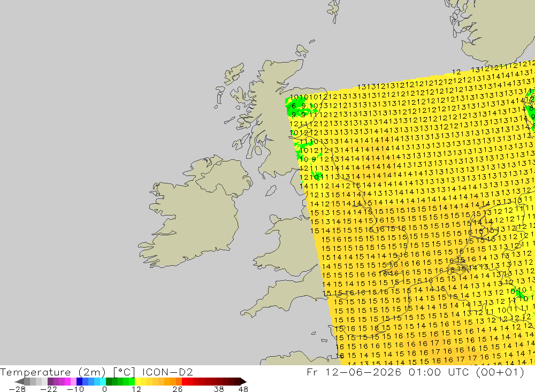Click the '-10' legend label
Image resolution: width=535 pixels, height=392 pixels.
[75, 389]
